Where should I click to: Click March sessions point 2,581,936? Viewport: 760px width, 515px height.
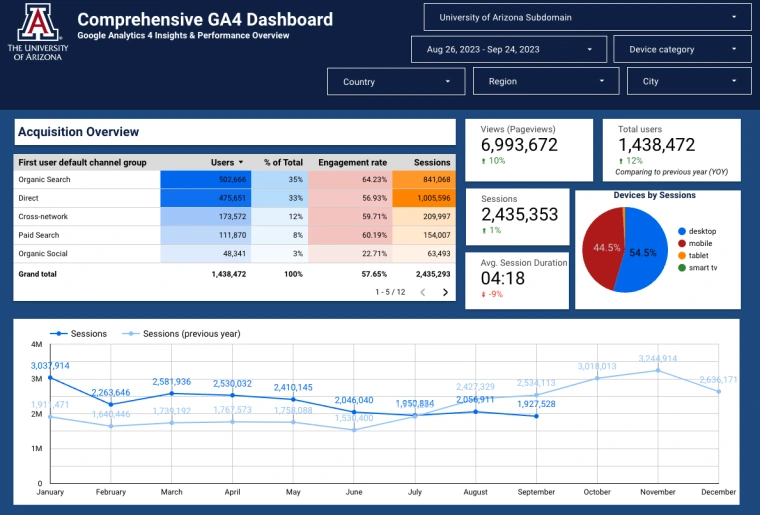coord(172,393)
